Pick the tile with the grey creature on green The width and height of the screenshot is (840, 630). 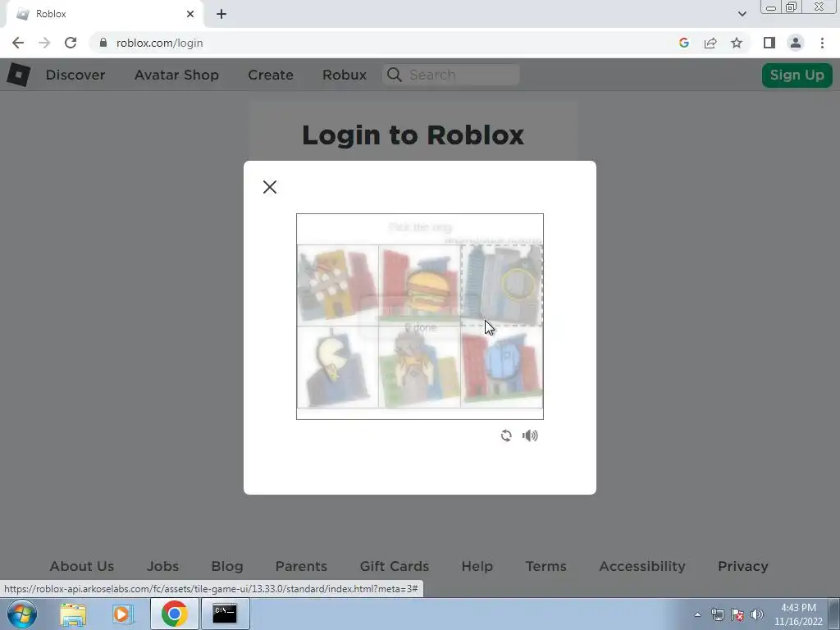(419, 367)
